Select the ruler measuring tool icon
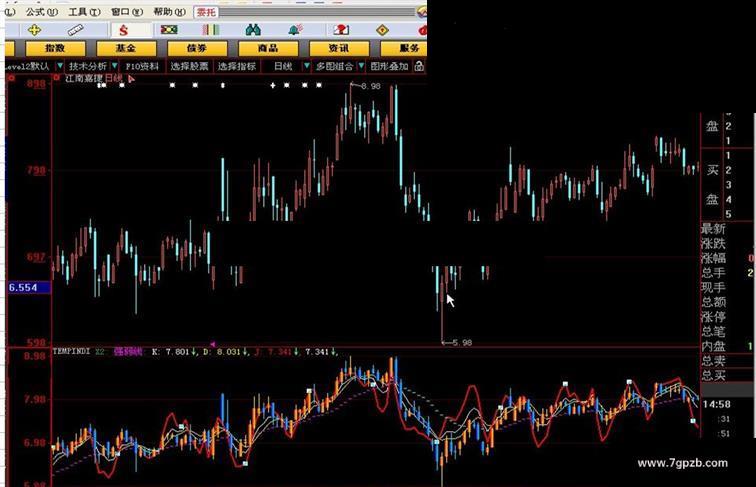The image size is (756, 487). pos(75,30)
